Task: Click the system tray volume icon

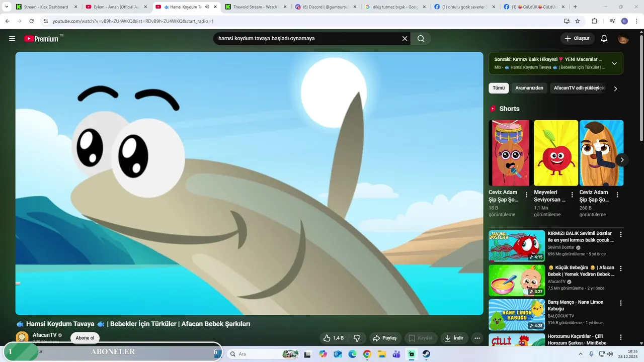Action: pyautogui.click(x=610, y=354)
